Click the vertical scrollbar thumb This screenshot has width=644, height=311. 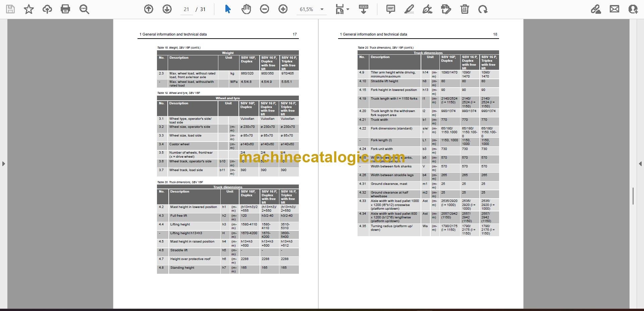(x=633, y=196)
